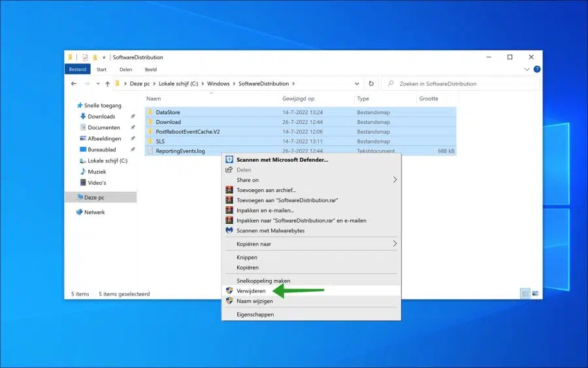Viewport: 588px width, 368px height.
Task: Click the Zoeken in SoftwareDistribution search box
Action: [461, 84]
